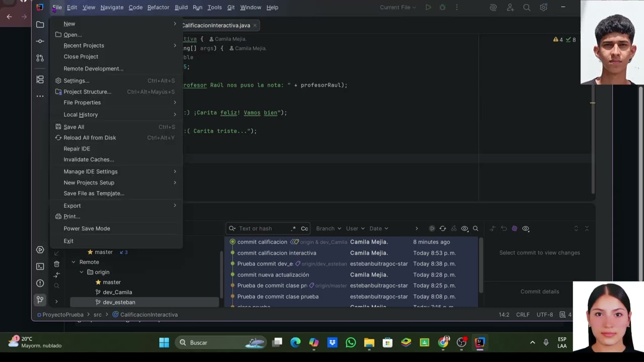Open the Problems tool window icon

40,283
